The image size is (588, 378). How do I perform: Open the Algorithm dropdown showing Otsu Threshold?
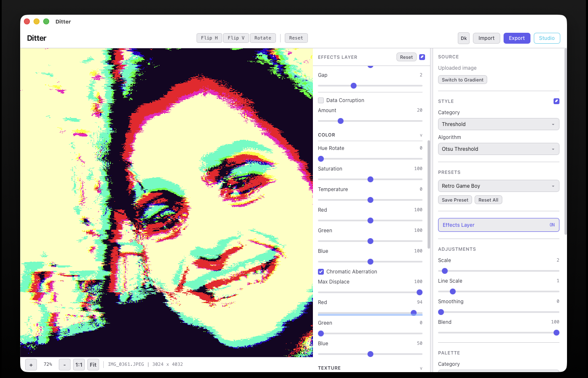pyautogui.click(x=499, y=149)
